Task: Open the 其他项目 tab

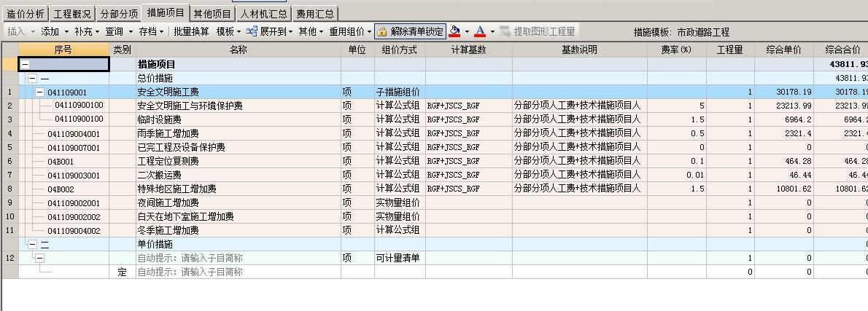Action: click(x=212, y=14)
